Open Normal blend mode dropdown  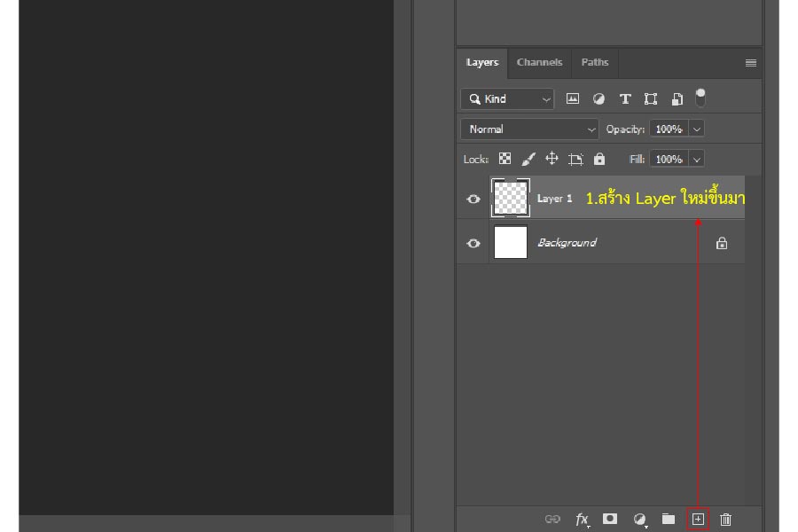529,129
